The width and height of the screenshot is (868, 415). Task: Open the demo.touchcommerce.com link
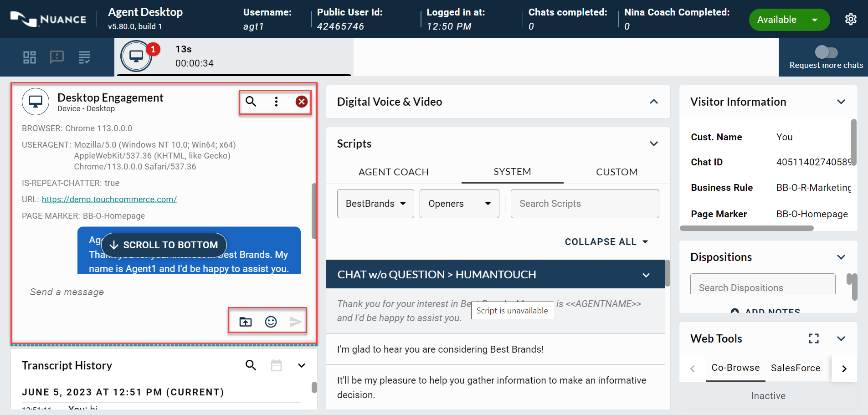click(109, 200)
